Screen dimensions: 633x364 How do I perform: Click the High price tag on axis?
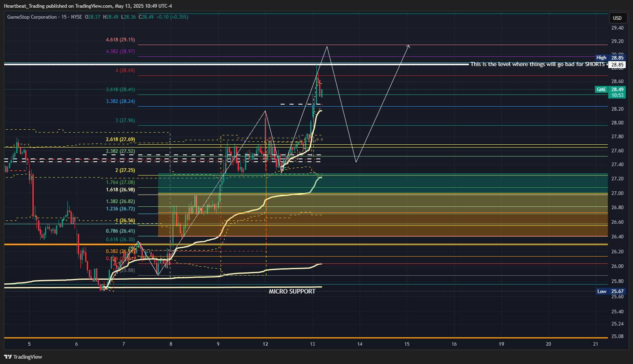point(610,58)
